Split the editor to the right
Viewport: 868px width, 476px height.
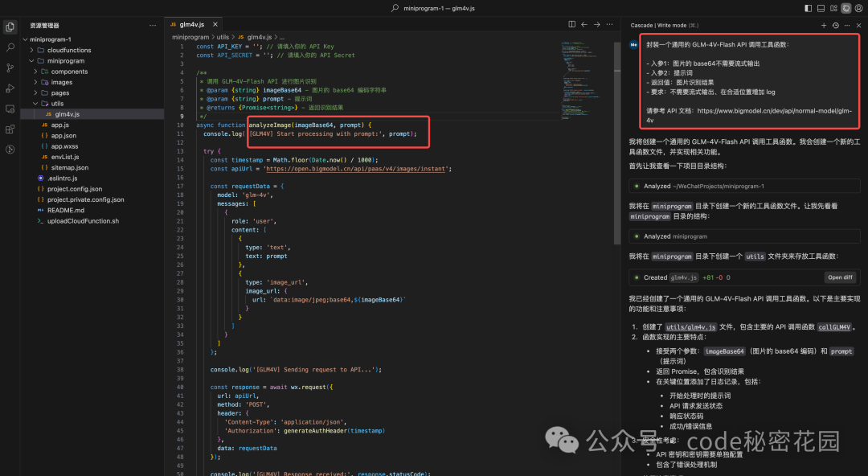[572, 24]
